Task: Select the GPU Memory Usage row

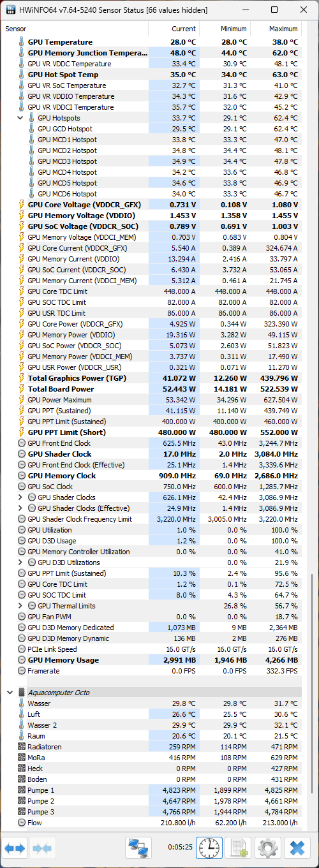Action: [152, 660]
